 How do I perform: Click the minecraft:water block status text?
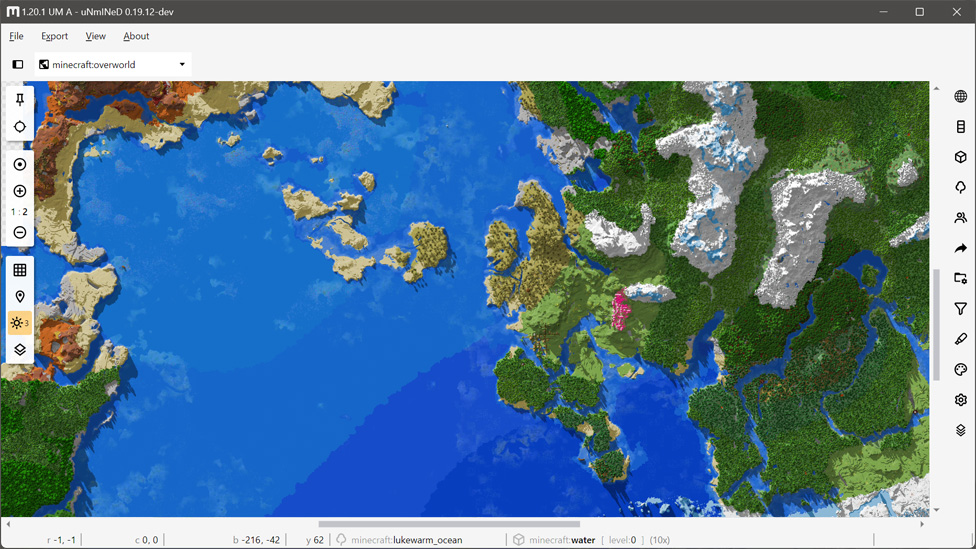(562, 540)
